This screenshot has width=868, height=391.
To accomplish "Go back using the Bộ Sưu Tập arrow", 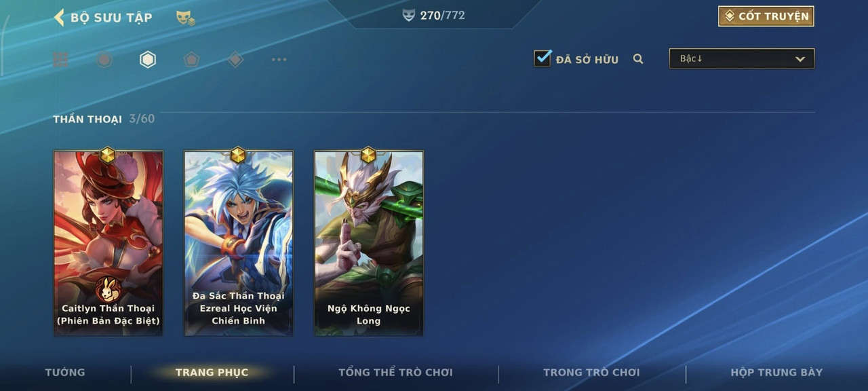I will (x=59, y=17).
